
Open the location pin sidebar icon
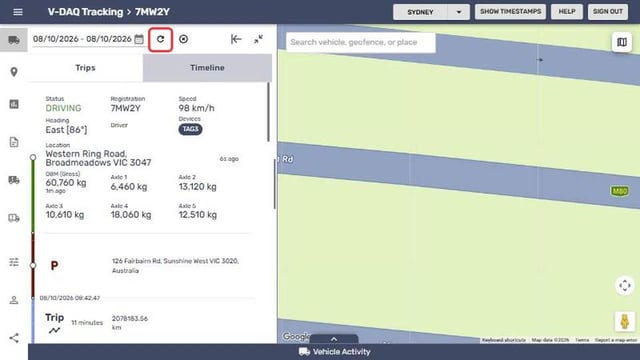point(14,72)
